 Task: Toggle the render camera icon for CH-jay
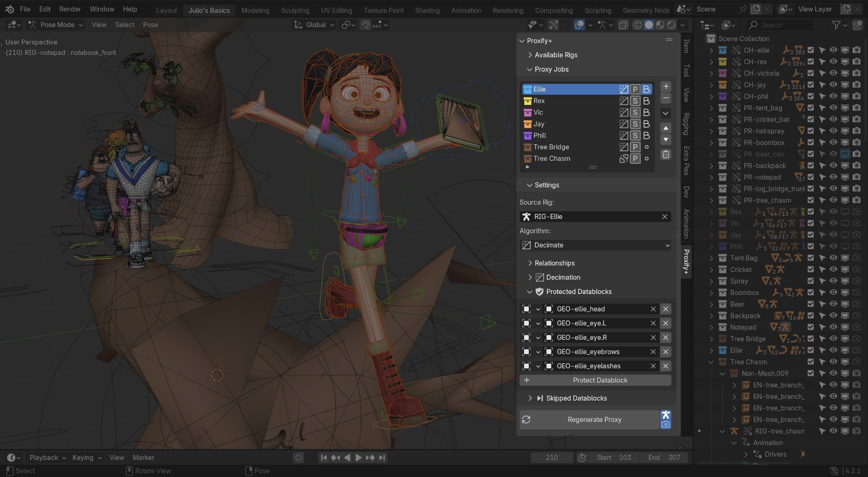click(x=857, y=85)
